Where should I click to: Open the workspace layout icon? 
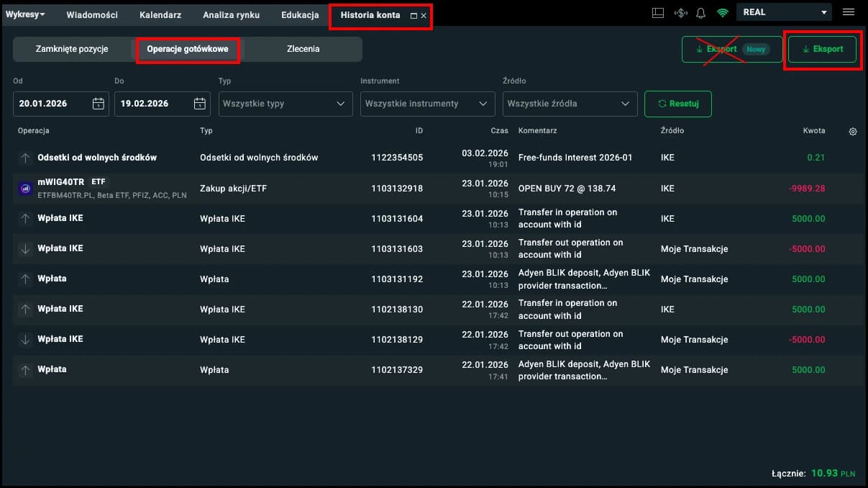coord(657,13)
